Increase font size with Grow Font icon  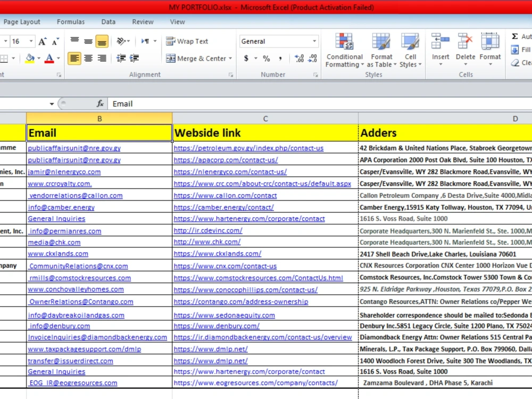pyautogui.click(x=43, y=41)
